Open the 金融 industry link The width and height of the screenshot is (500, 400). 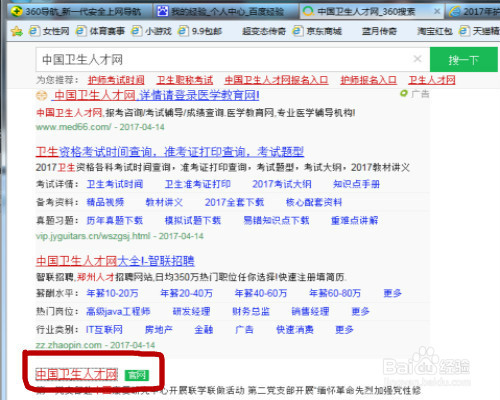click(x=204, y=330)
